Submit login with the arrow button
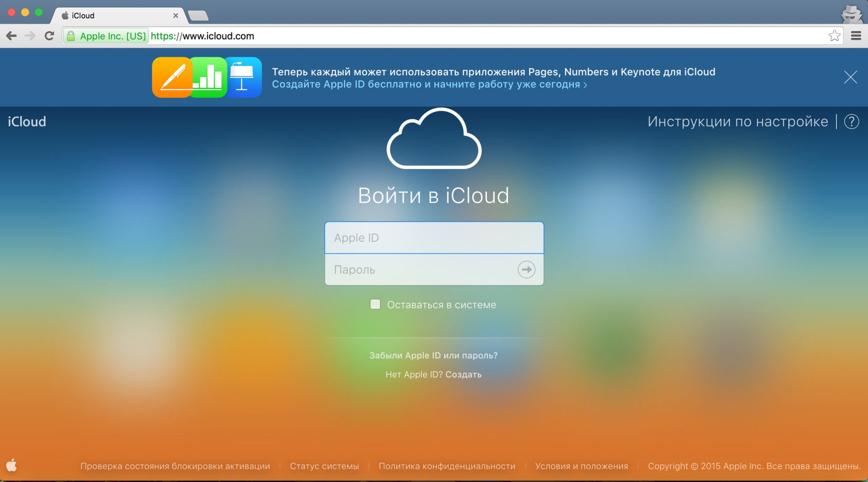 526,269
